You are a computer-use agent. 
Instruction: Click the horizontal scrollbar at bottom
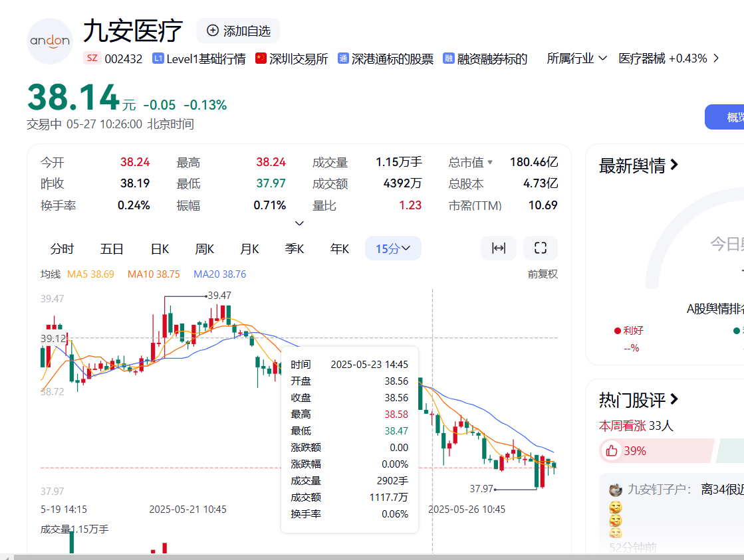pos(378,557)
